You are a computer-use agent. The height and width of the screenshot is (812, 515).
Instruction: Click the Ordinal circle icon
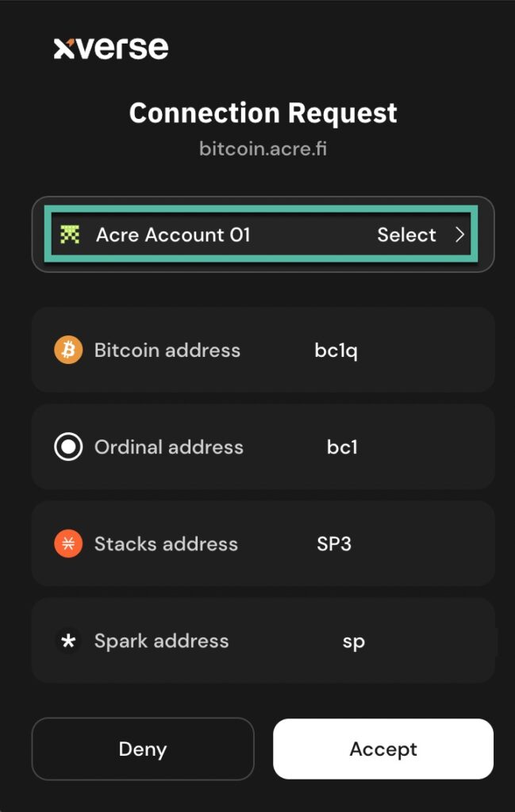coord(68,447)
